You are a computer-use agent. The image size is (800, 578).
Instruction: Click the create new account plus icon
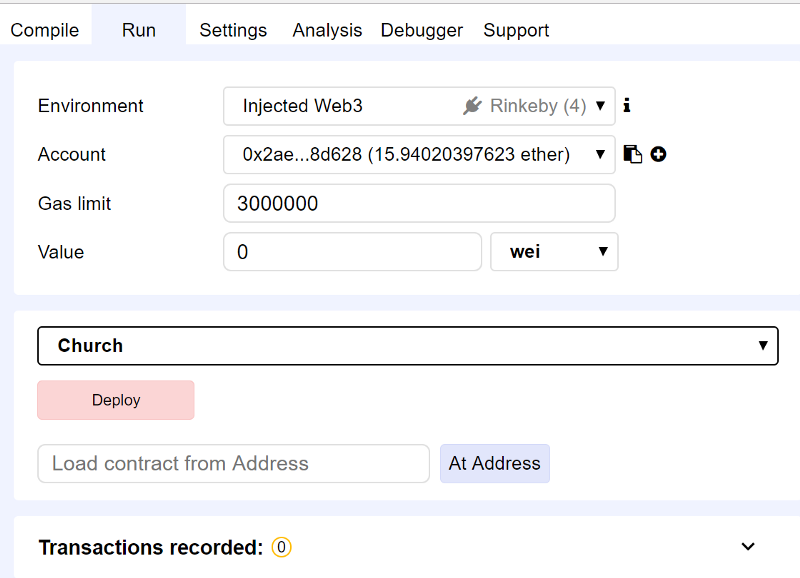click(x=658, y=154)
